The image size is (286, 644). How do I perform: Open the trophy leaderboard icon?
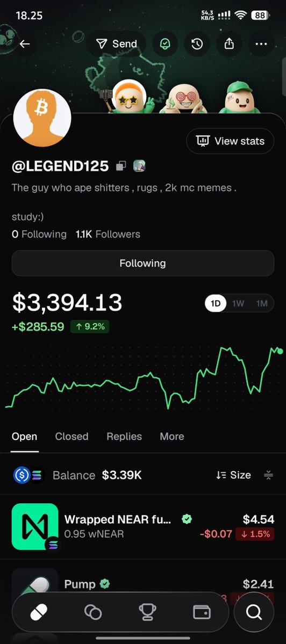(147, 612)
